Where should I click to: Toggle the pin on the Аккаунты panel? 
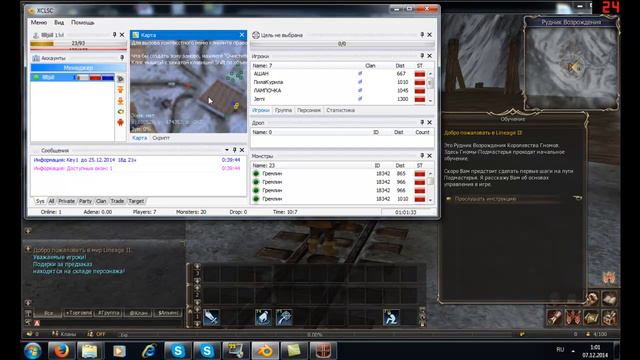122,58
